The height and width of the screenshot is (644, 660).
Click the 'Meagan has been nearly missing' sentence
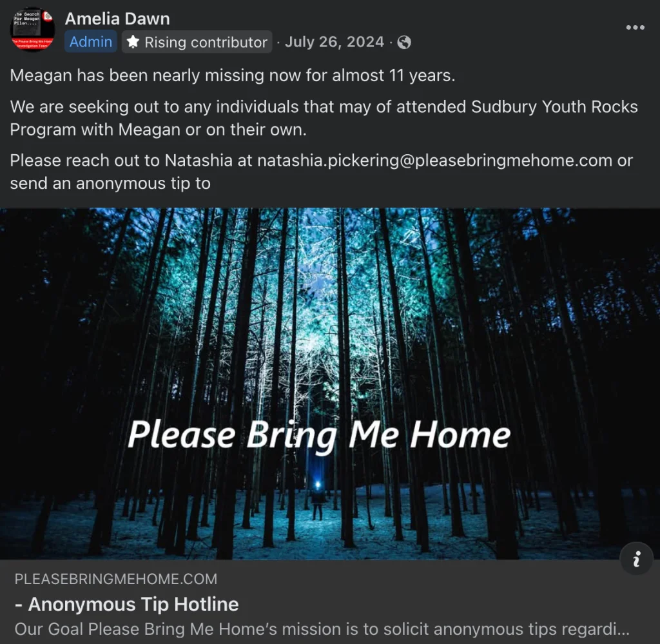coord(232,75)
